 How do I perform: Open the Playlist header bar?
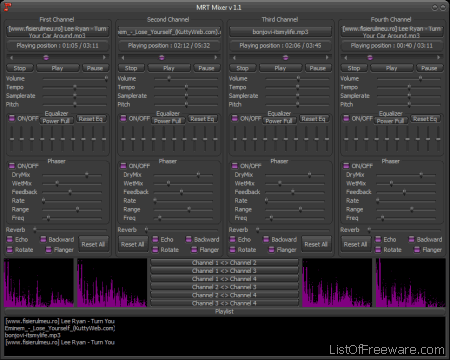point(225,312)
